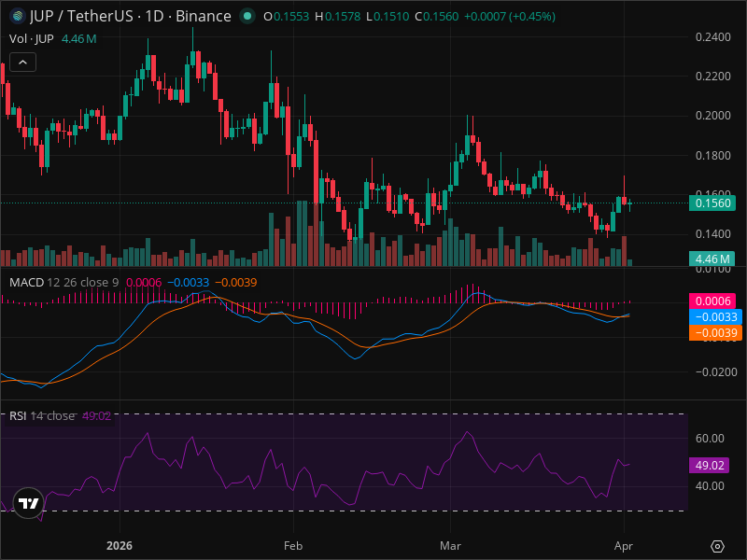Open chart settings gear icon
This screenshot has width=747, height=560.
coord(717,546)
